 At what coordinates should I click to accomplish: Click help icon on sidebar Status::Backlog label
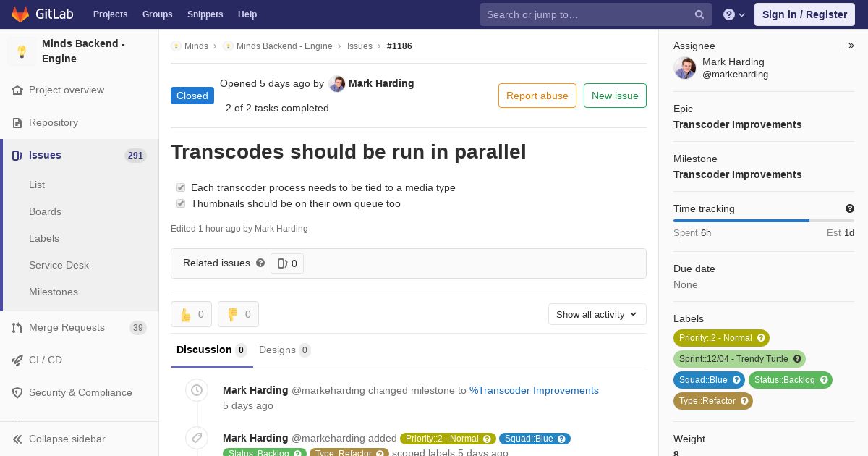(x=824, y=380)
